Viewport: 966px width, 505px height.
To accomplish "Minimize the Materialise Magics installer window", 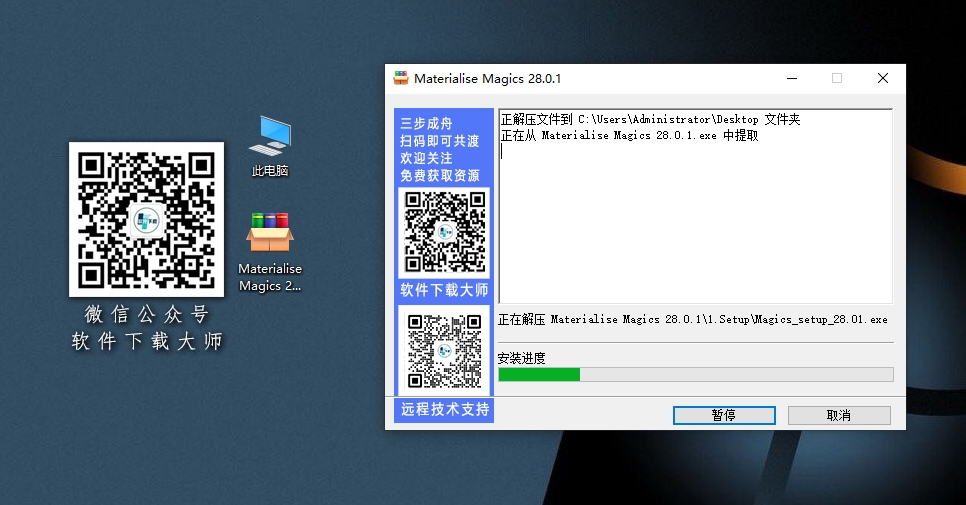I will [x=792, y=78].
